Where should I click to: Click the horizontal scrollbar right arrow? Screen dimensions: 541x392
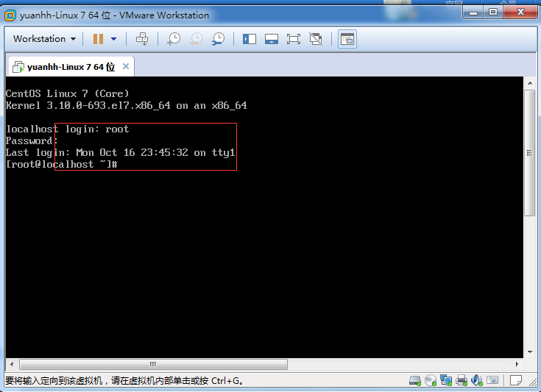point(517,364)
